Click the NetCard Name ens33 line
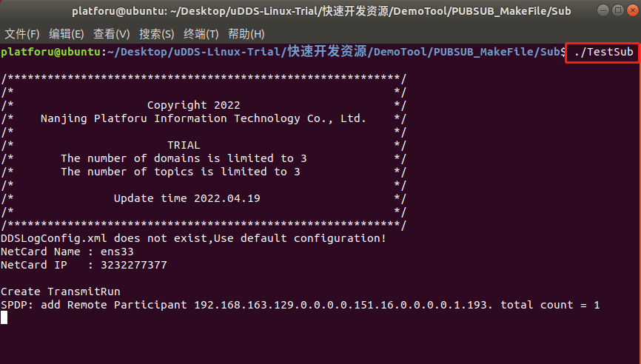 click(x=67, y=252)
